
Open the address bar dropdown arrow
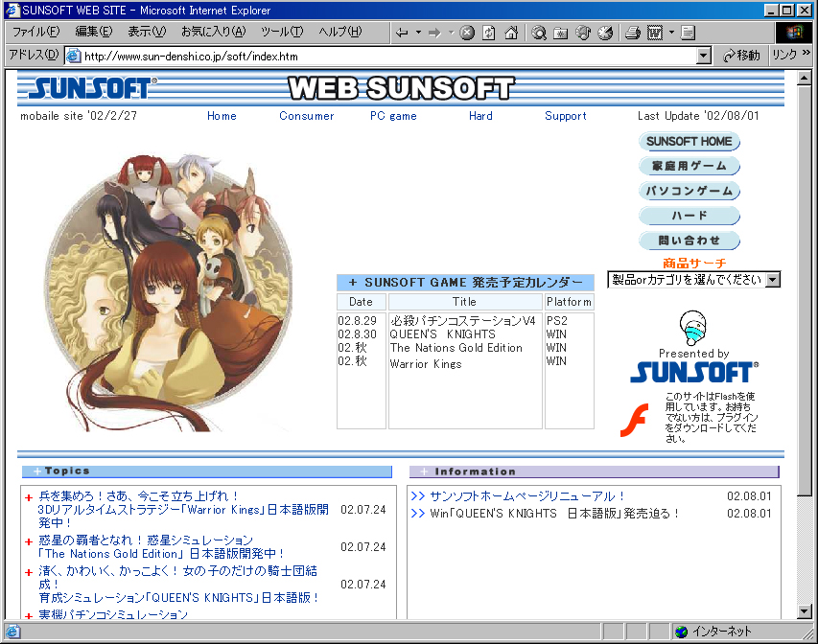[x=704, y=56]
